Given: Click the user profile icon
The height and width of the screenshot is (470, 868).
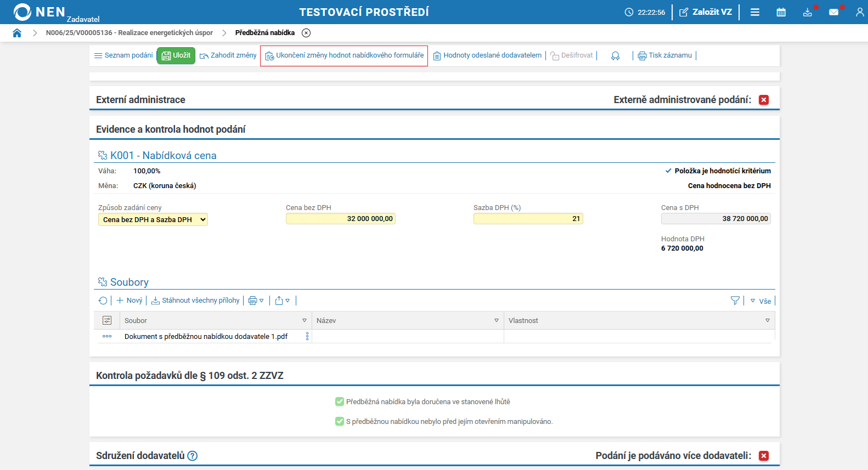Looking at the screenshot, I should coord(859,12).
